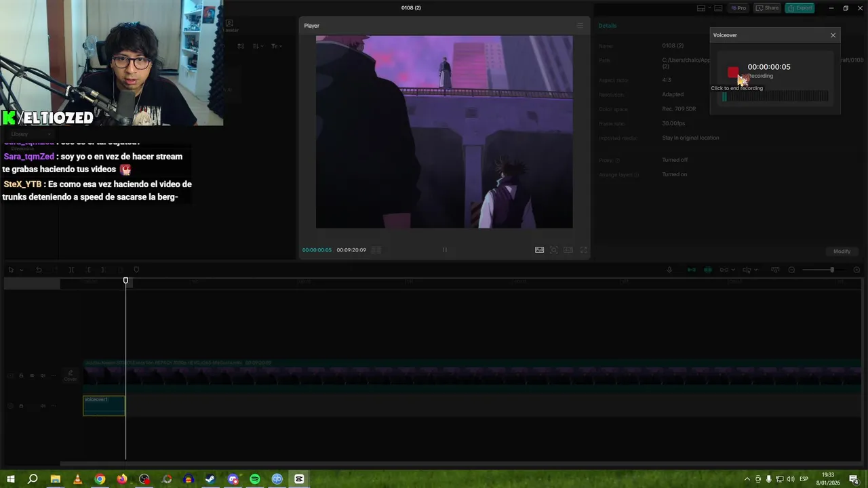Viewport: 868px width, 488px height.
Task: Open the aspect ratio icon in Player
Action: [x=568, y=250]
